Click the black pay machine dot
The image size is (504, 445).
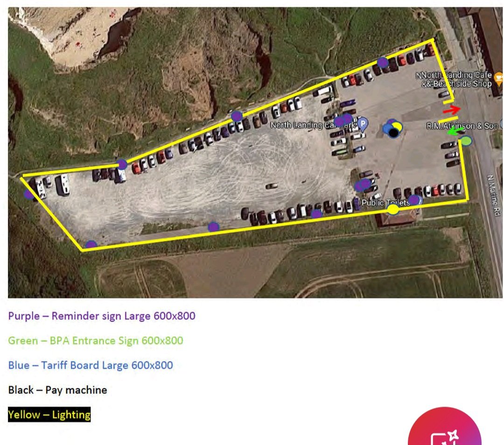[394, 133]
